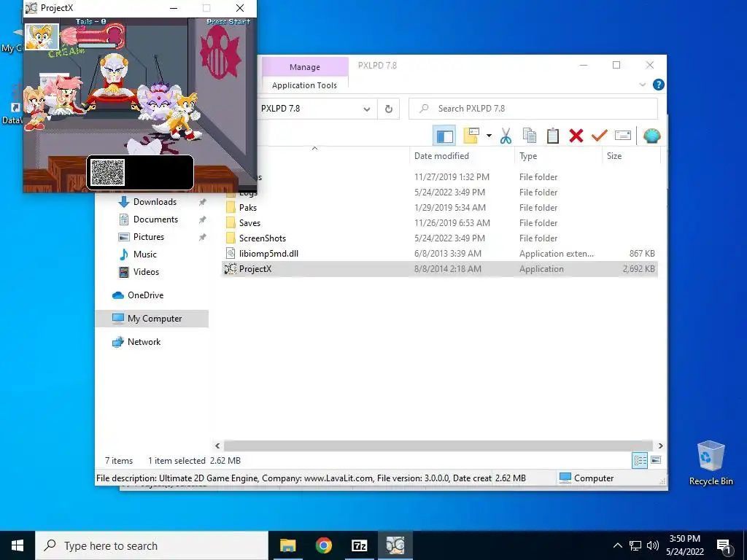Open the volume tray icon
Image resolution: width=747 pixels, height=560 pixels.
tap(653, 545)
